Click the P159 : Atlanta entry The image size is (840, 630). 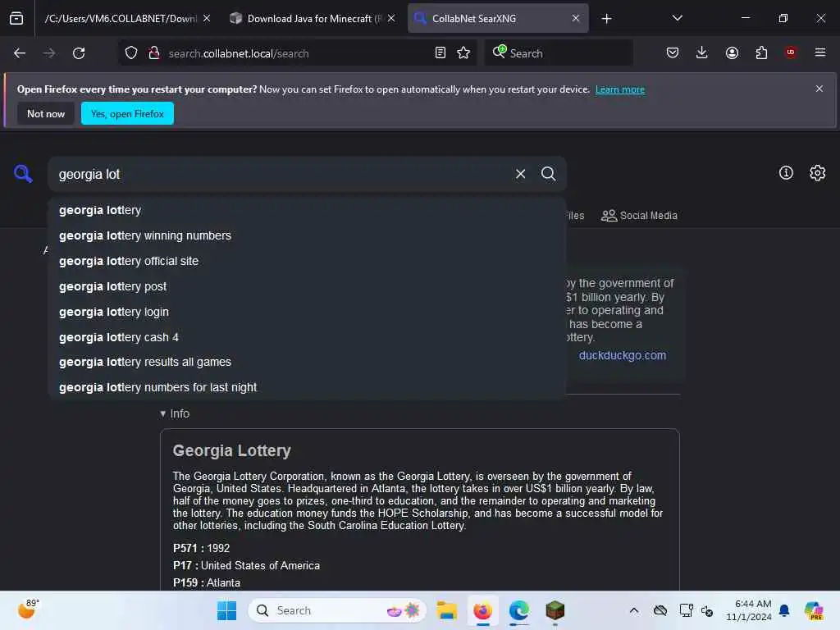206,582
